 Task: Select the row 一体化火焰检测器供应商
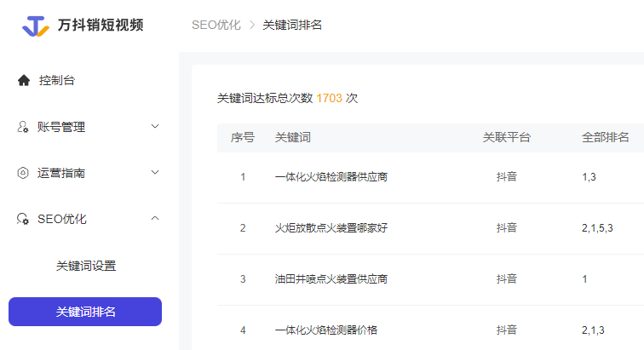point(331,177)
